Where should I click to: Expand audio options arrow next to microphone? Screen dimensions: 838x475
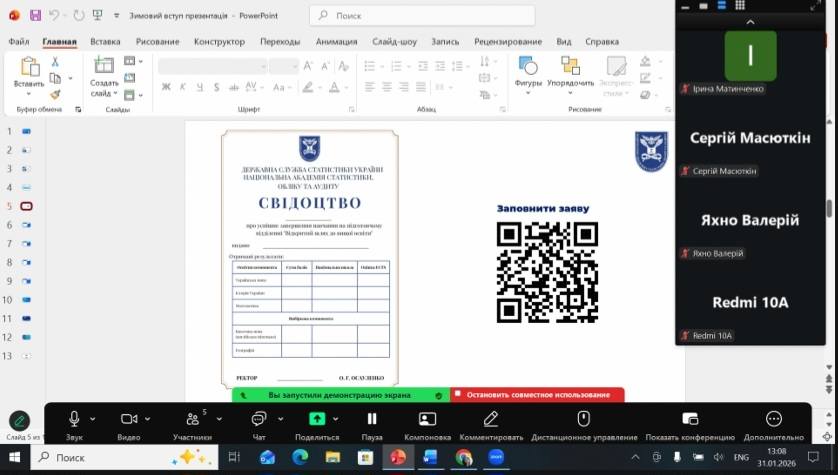(x=93, y=419)
